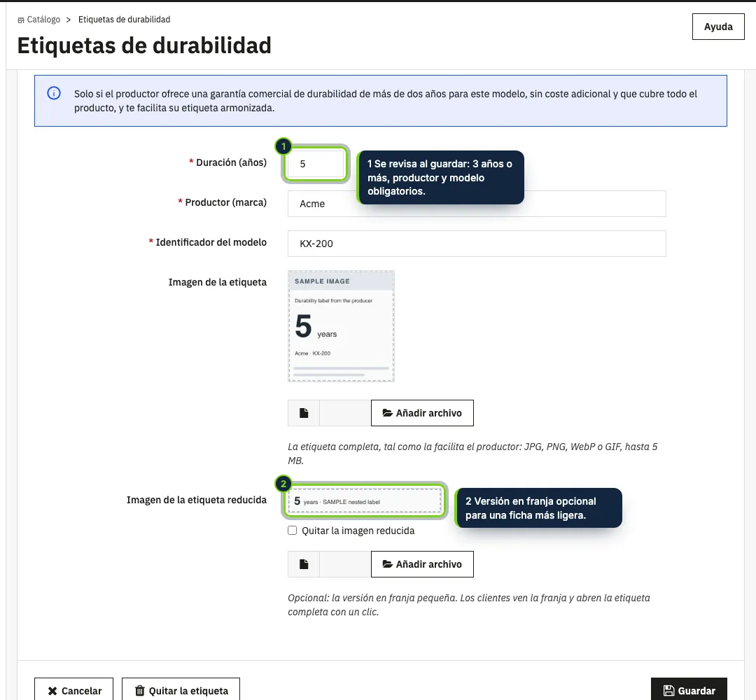The width and height of the screenshot is (756, 700).
Task: Click the info icon in the blue notice
Action: (54, 93)
